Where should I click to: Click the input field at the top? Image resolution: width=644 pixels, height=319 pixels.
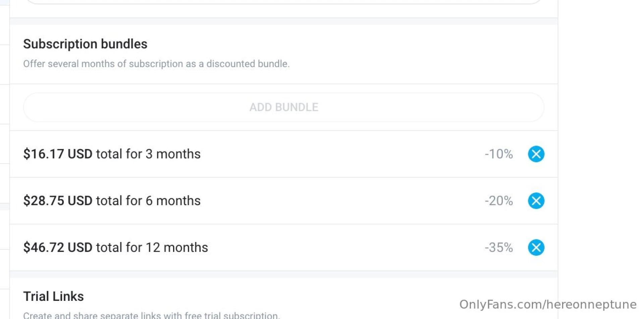coord(283,2)
